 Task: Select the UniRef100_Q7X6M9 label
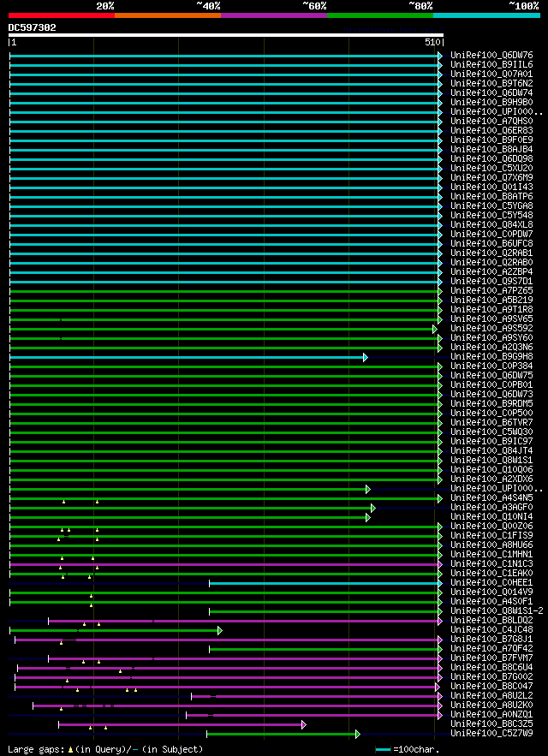(x=491, y=178)
